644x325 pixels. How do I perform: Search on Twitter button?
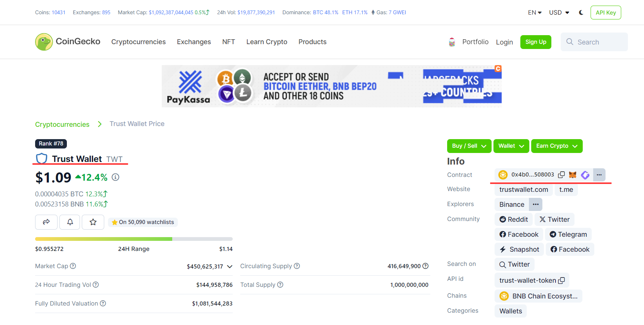click(514, 264)
